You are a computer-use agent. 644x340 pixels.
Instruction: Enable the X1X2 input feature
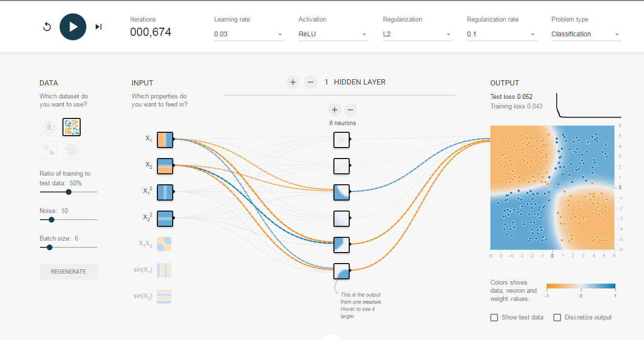[x=164, y=244]
